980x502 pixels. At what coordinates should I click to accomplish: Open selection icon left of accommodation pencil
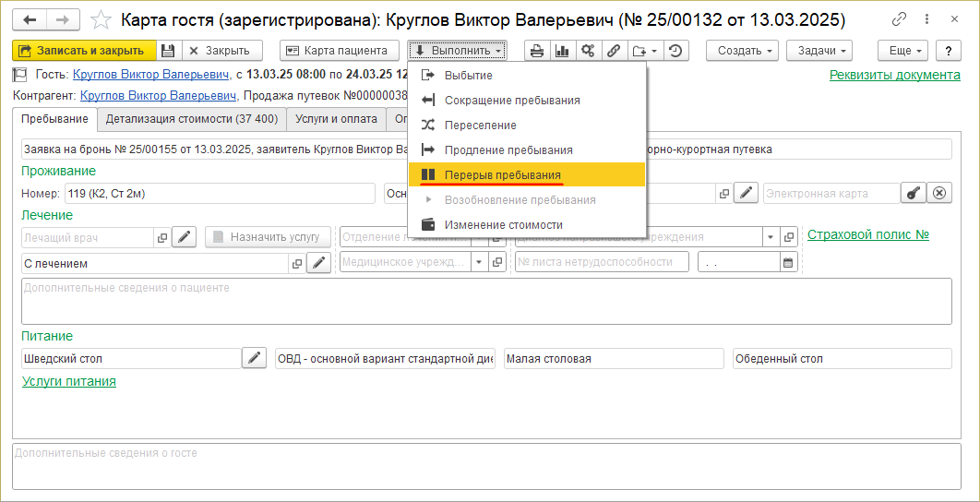(723, 193)
